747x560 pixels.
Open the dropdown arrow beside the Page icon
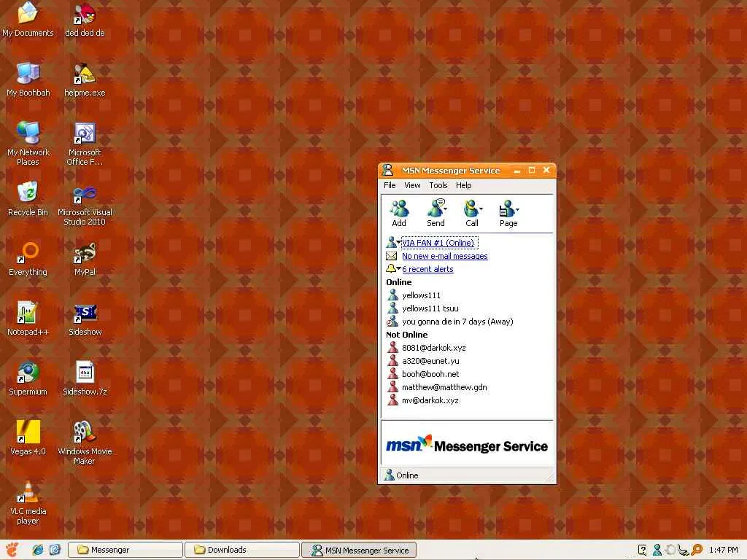point(517,209)
